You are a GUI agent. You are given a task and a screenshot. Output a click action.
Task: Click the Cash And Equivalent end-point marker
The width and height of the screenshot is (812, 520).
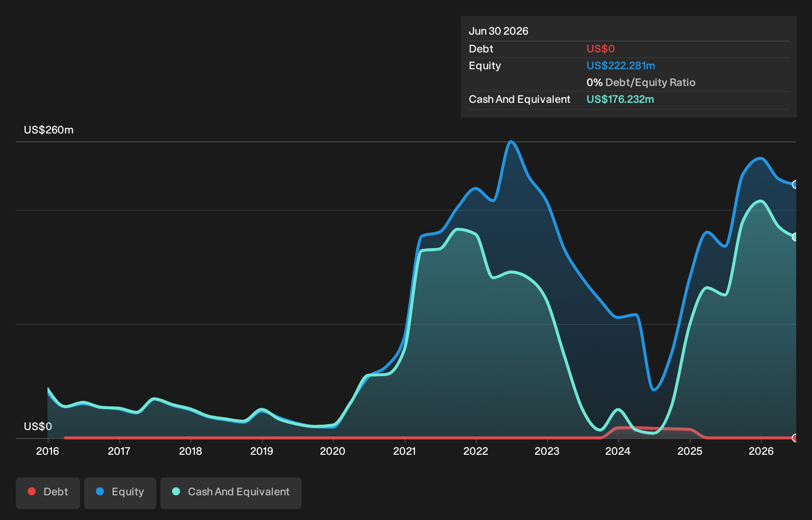tap(795, 237)
